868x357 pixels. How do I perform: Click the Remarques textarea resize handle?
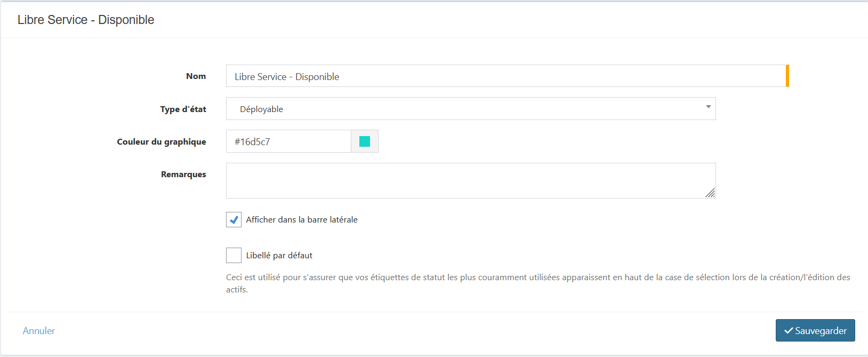(x=710, y=193)
